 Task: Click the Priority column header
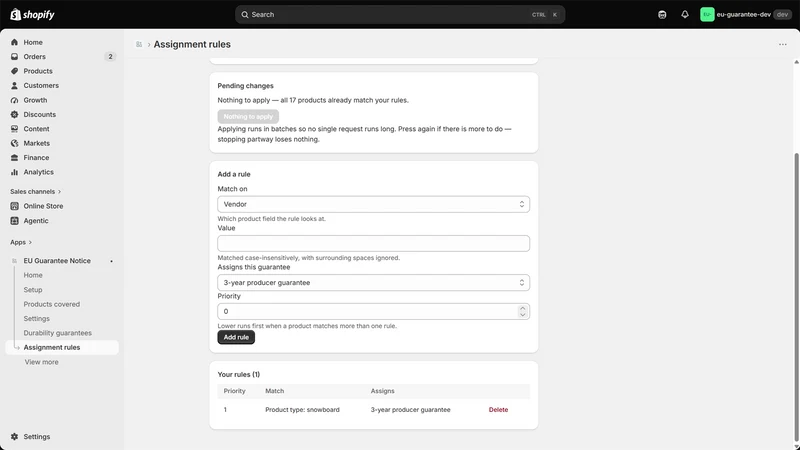[234, 391]
